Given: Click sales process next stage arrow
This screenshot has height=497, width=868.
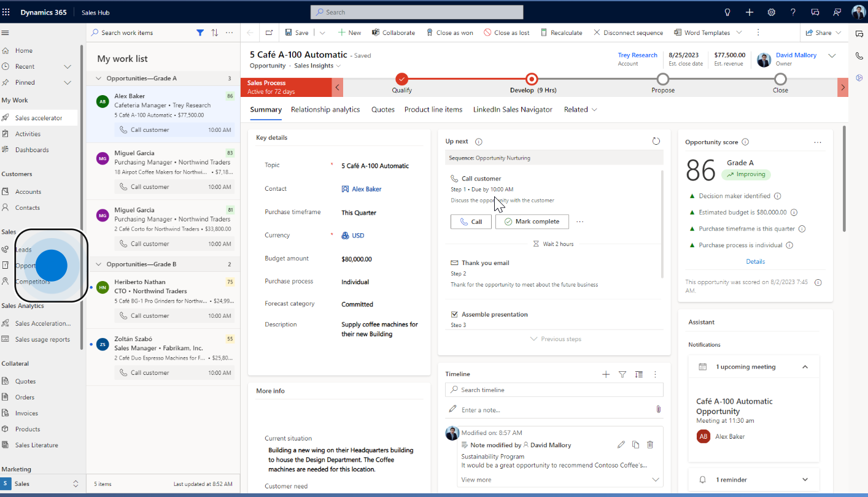Looking at the screenshot, I should click(843, 88).
